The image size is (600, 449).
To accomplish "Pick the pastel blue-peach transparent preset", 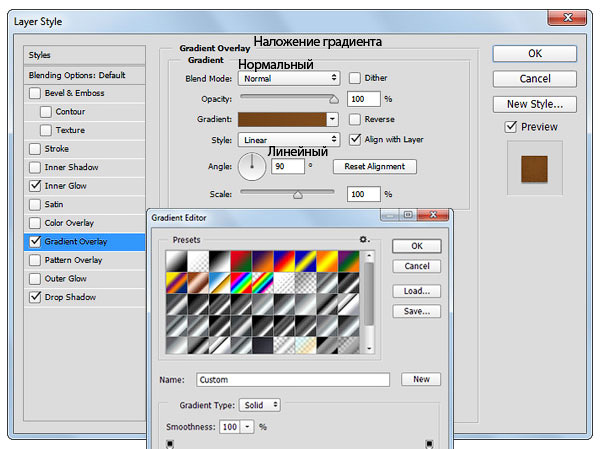I will point(305,345).
